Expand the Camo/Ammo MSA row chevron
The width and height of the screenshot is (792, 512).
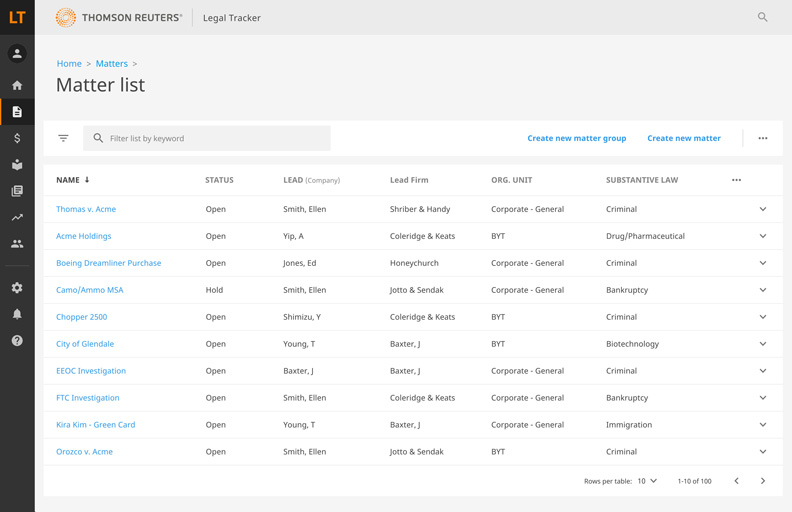(x=762, y=290)
